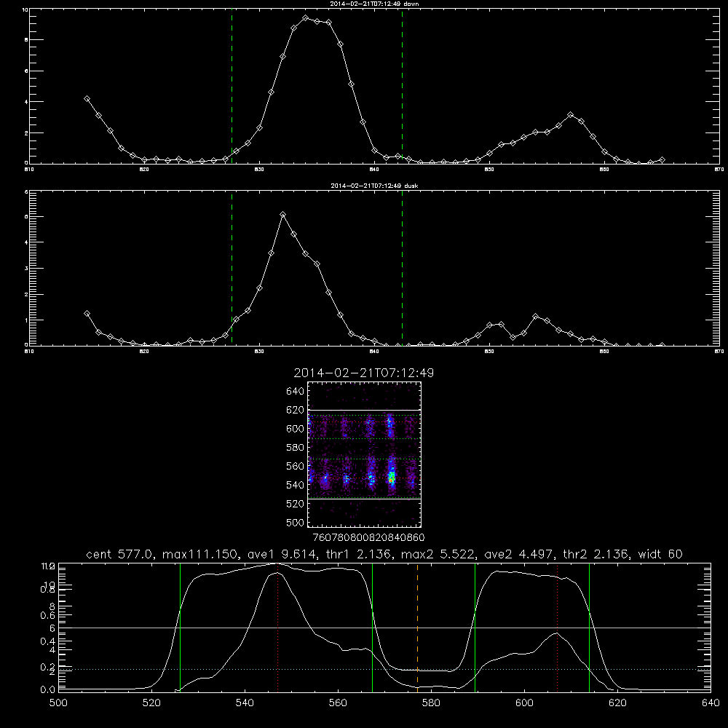The image size is (728, 728).
Task: Click the orange dashed center line in bottom plot
Action: (417, 627)
